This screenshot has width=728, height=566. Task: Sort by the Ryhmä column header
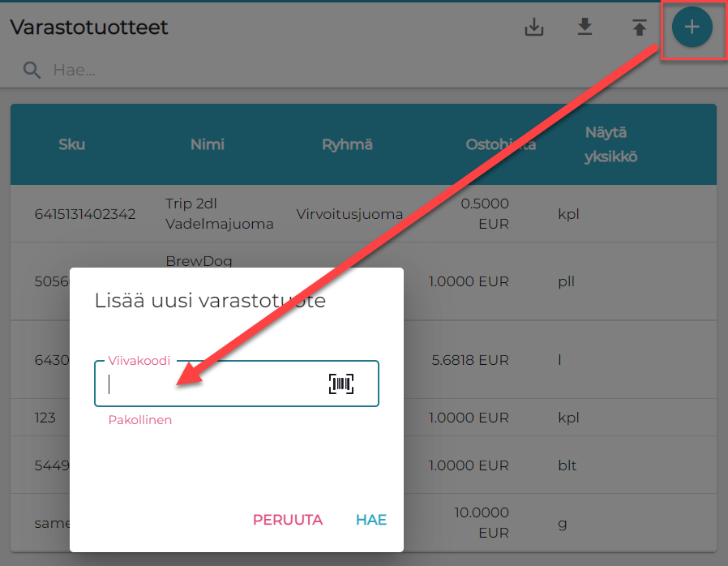click(x=347, y=144)
